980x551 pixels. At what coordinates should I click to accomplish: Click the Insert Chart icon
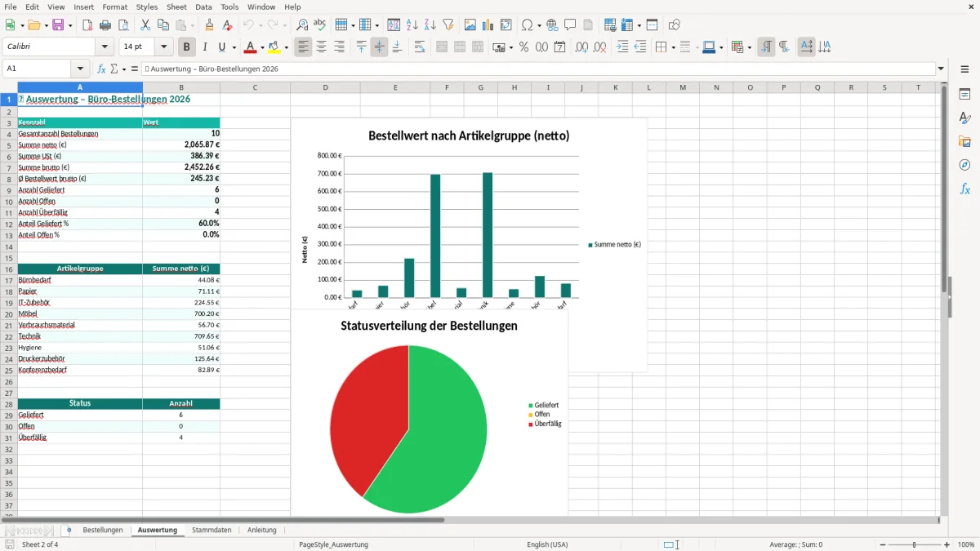point(488,25)
